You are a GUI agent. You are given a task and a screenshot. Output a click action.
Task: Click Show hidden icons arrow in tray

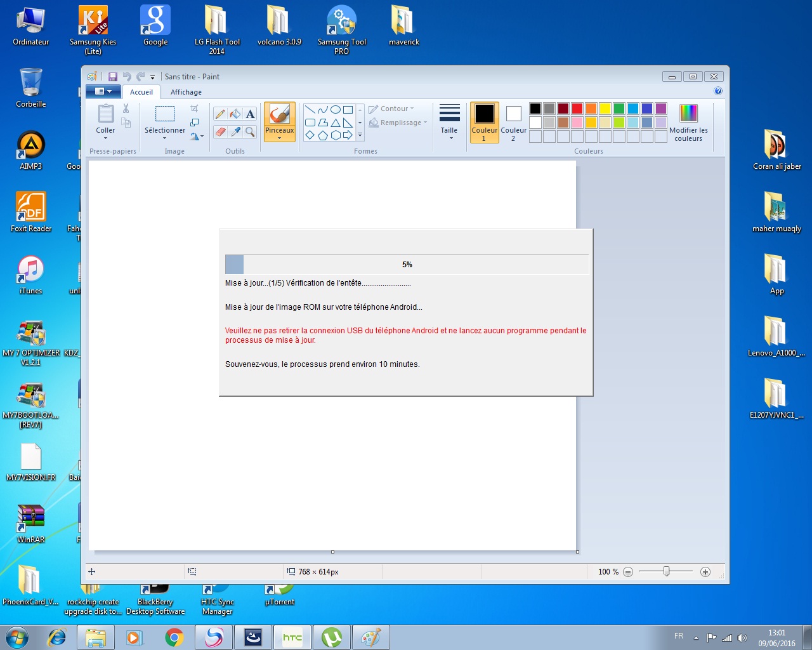(696, 638)
